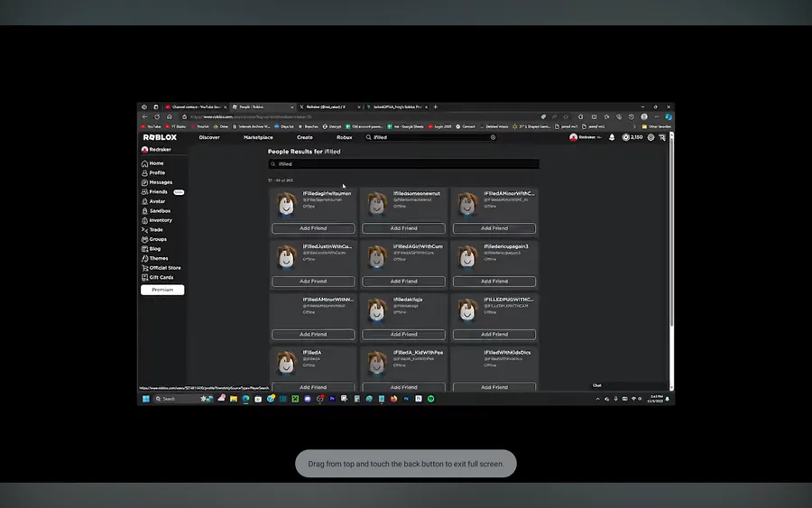
Task: Open the Create page
Action: click(x=305, y=137)
